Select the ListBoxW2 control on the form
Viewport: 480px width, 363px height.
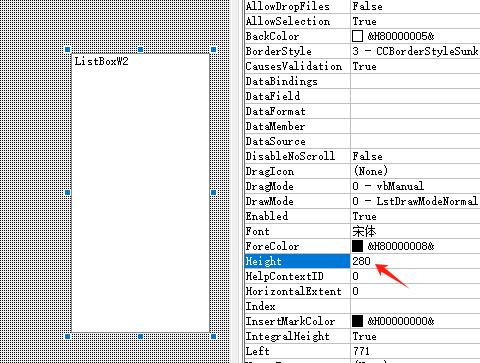pos(141,193)
